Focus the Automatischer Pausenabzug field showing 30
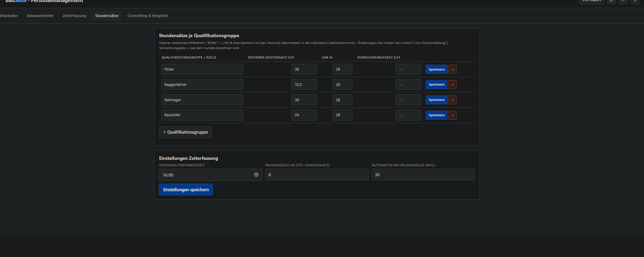 (x=423, y=175)
